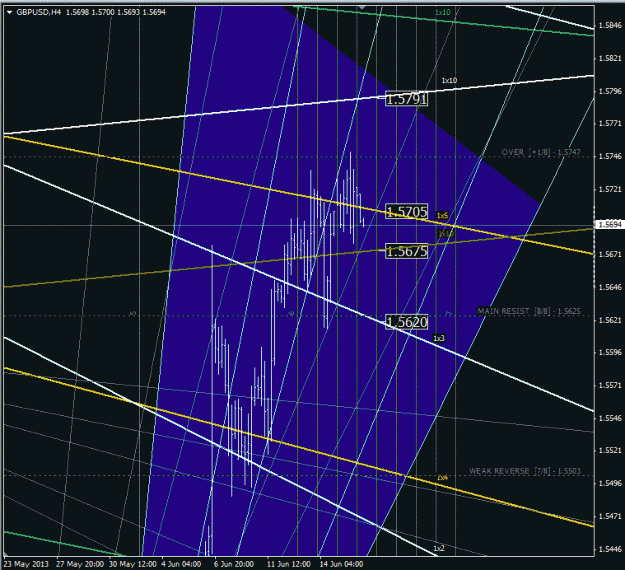Viewport: 625px width, 570px height.
Task: Click 1.5671 on the price scale
Action: [610, 254]
